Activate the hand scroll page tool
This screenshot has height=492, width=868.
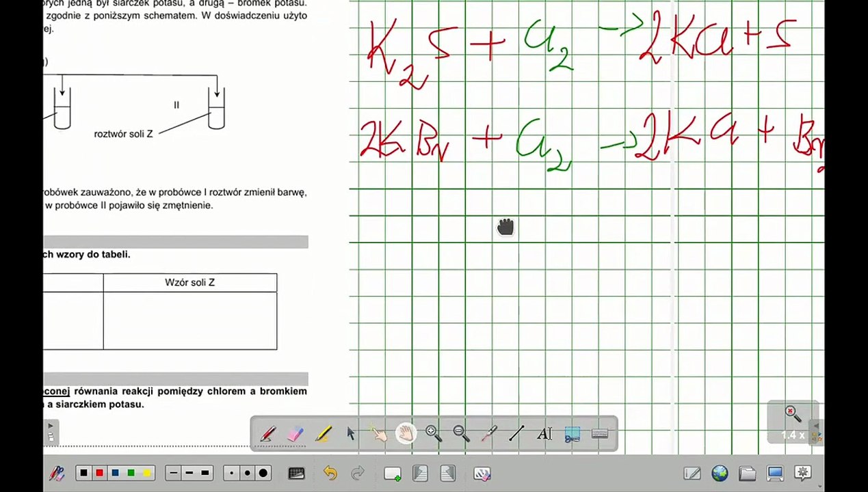coord(406,434)
